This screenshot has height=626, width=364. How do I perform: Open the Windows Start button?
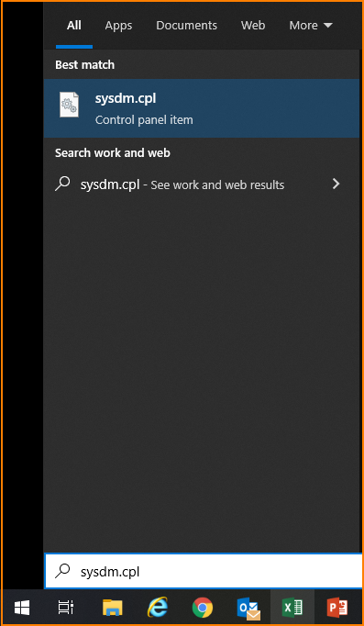pyautogui.click(x=22, y=608)
